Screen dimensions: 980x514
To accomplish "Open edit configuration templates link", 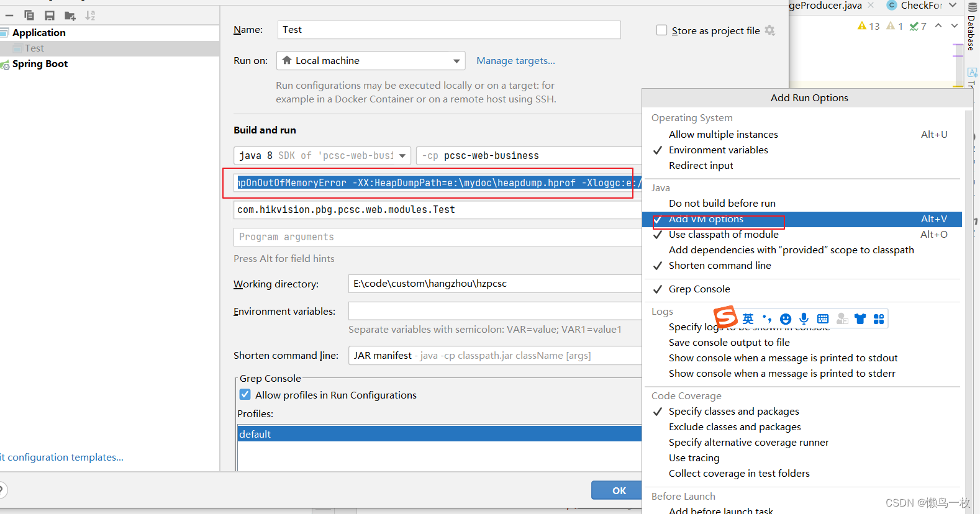I will point(62,458).
